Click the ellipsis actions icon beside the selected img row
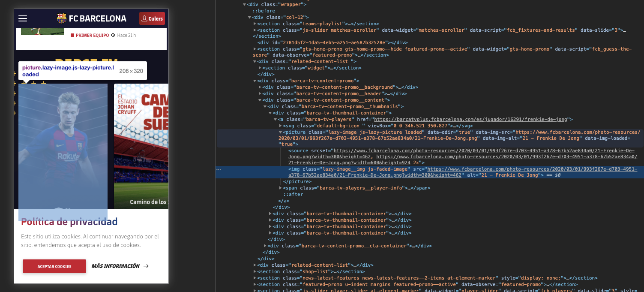This screenshot has height=292, width=644. click(x=219, y=170)
